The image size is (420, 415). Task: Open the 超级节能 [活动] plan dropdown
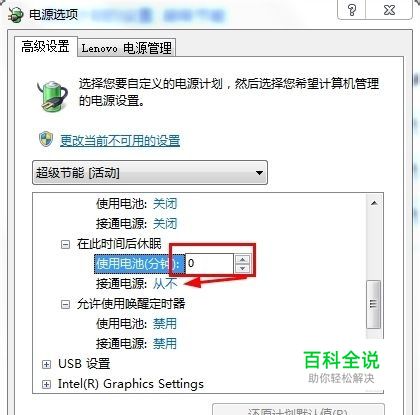(150, 173)
